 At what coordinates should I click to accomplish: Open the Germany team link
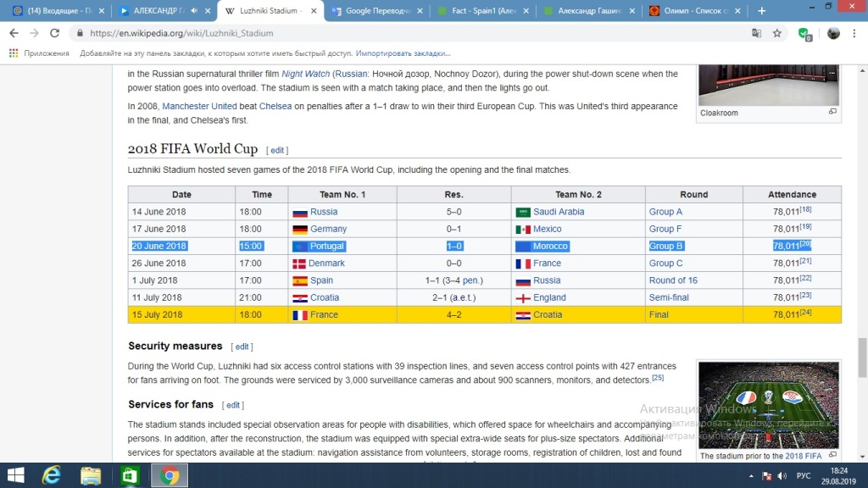click(328, 229)
